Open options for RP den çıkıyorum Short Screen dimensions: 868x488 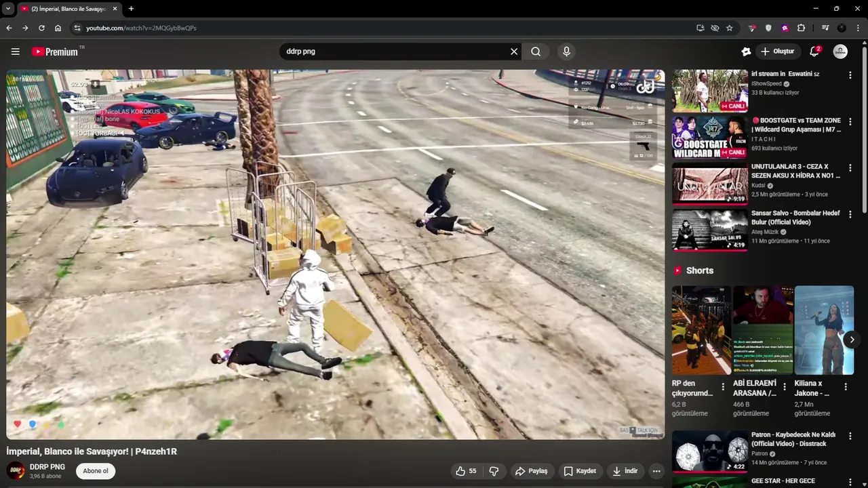tap(723, 386)
